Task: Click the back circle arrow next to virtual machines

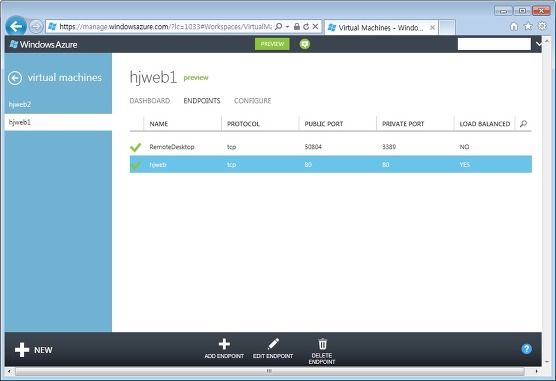Action: 15,78
